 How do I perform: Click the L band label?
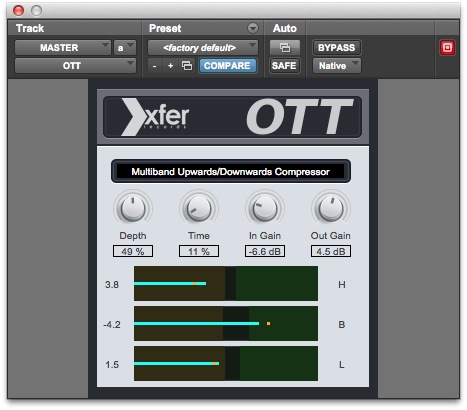pyautogui.click(x=342, y=365)
